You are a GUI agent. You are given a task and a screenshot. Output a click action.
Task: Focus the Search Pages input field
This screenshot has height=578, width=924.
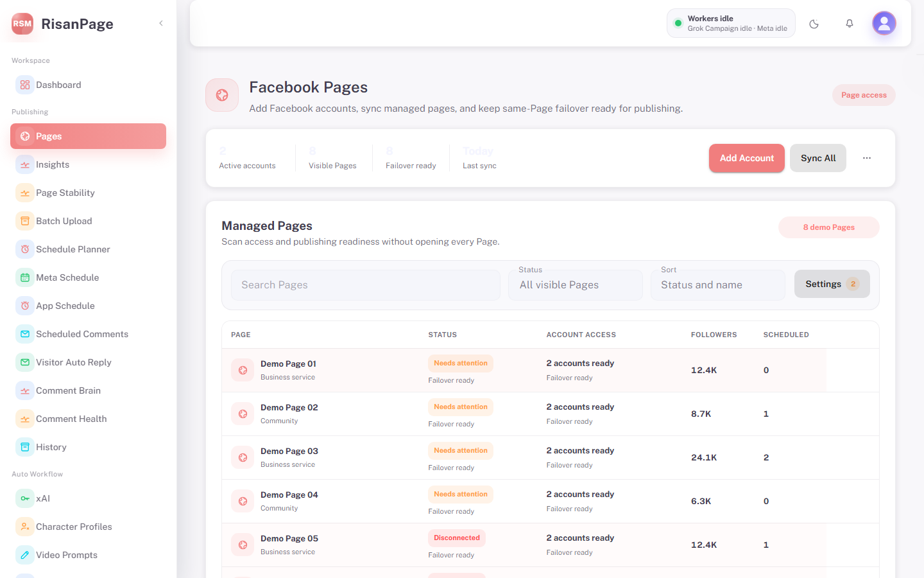[x=366, y=285]
